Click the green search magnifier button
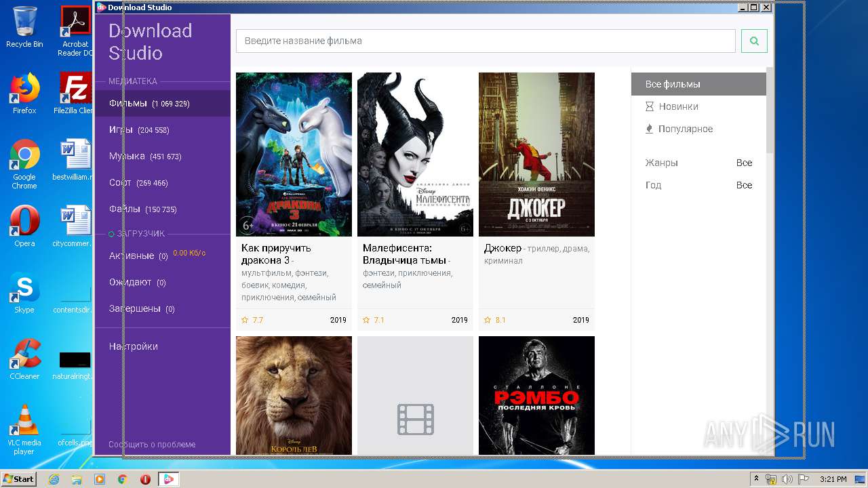The width and height of the screenshot is (868, 488). pos(754,41)
